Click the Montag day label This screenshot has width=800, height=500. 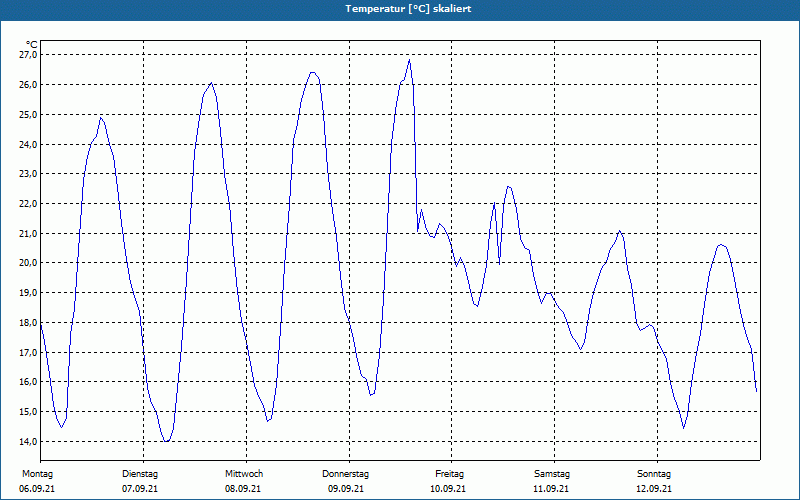pos(37,474)
